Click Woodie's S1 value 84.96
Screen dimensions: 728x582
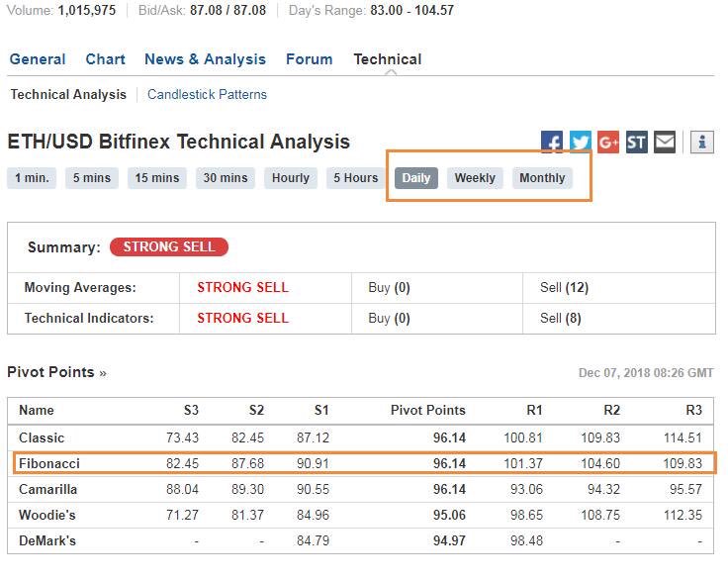313,515
